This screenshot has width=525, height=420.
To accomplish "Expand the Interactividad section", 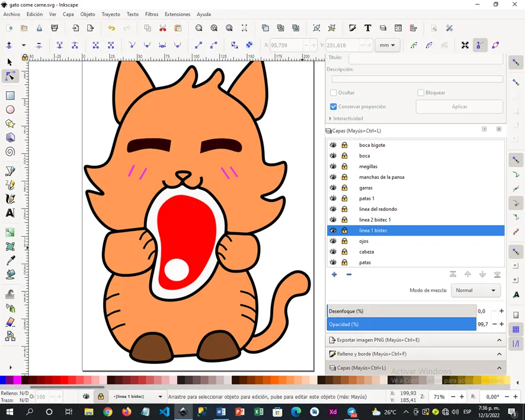I will pyautogui.click(x=346, y=118).
